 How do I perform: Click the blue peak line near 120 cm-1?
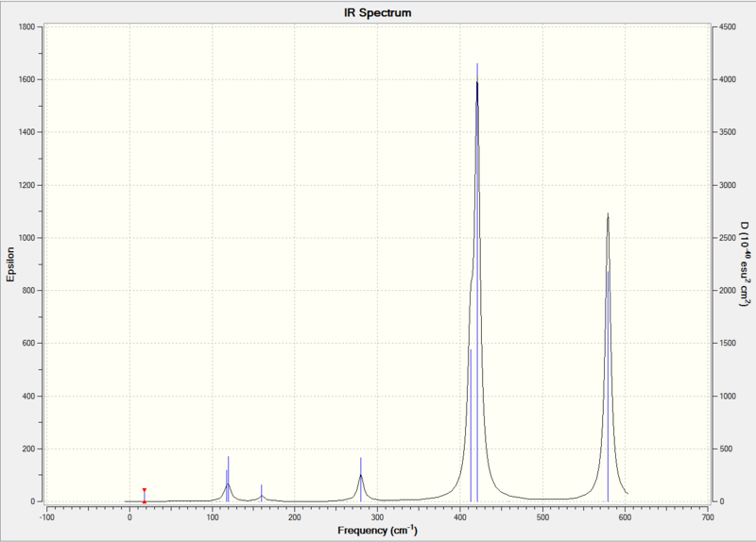click(x=228, y=479)
